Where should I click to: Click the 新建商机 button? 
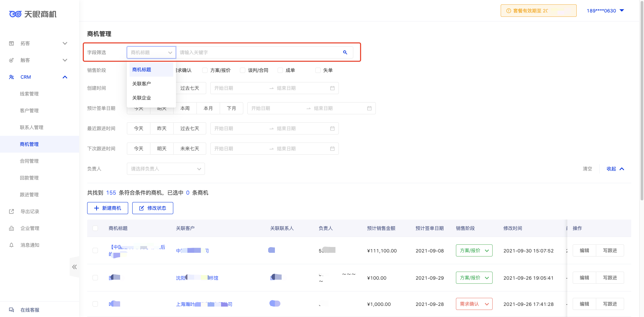tap(108, 208)
